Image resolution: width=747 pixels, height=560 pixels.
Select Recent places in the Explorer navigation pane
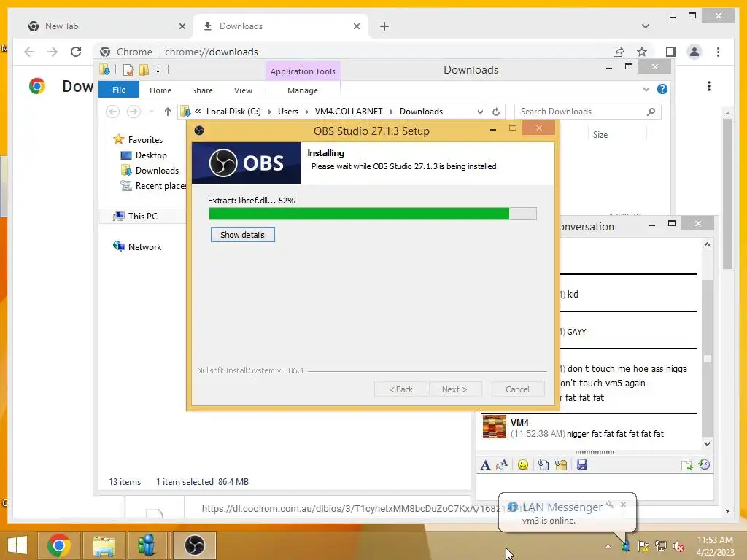click(154, 186)
